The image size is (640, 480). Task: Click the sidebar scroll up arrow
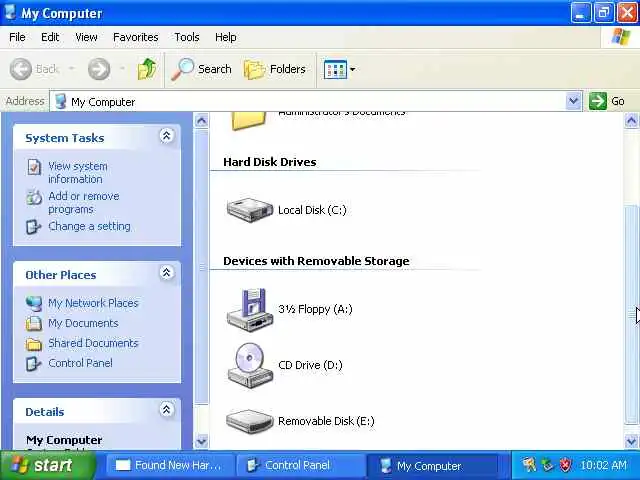[201, 121]
